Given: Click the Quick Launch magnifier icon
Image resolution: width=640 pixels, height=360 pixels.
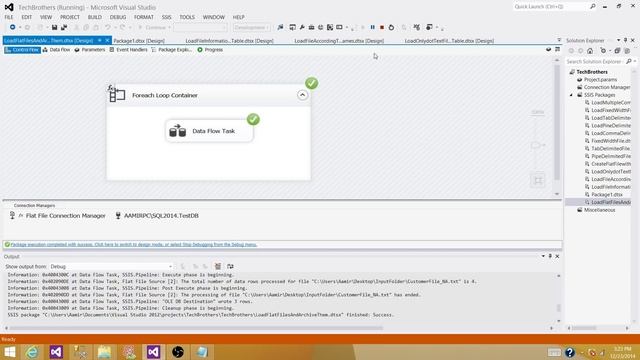Looking at the screenshot, I should (x=593, y=7).
